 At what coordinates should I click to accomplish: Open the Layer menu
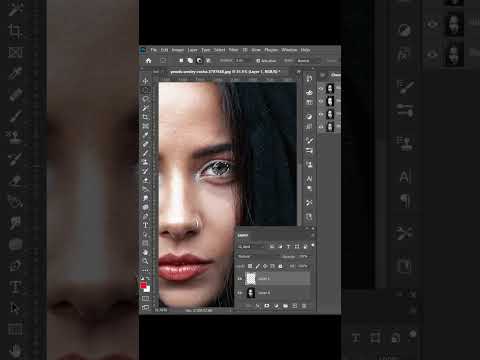[193, 50]
